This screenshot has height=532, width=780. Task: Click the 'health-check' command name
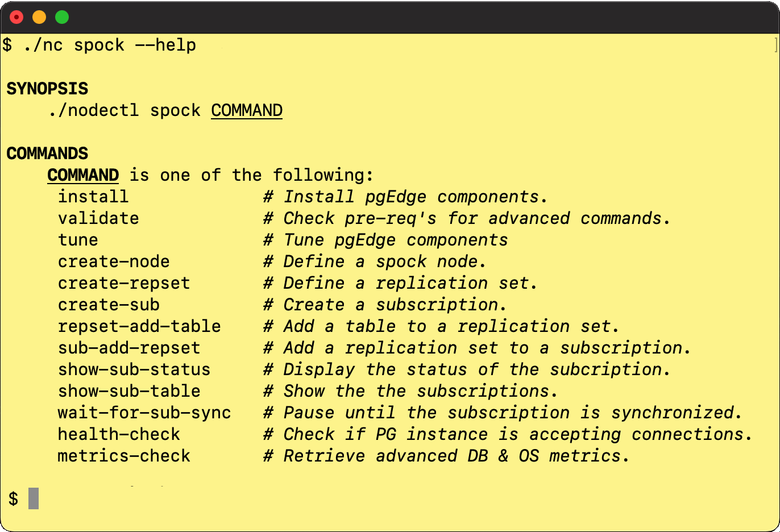tap(119, 434)
